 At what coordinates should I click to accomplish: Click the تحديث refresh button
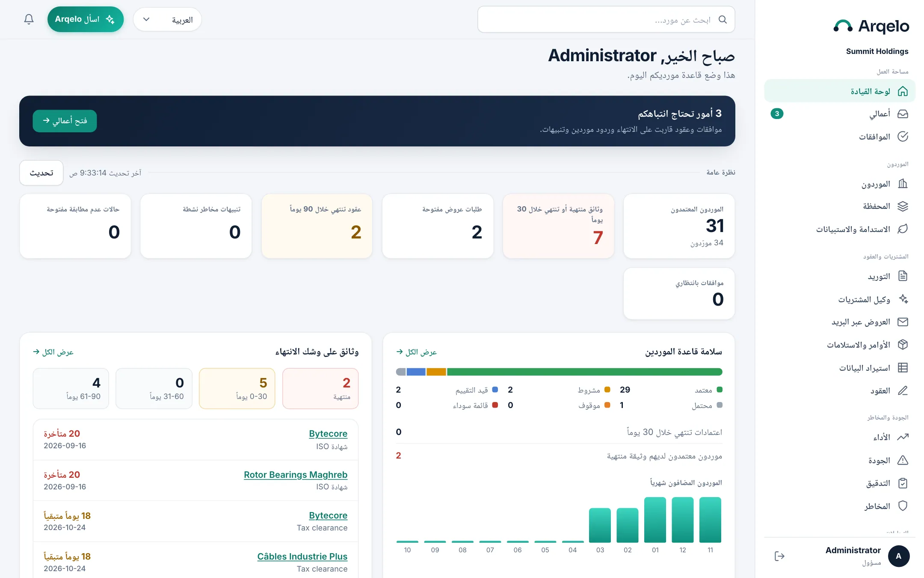pos(41,173)
